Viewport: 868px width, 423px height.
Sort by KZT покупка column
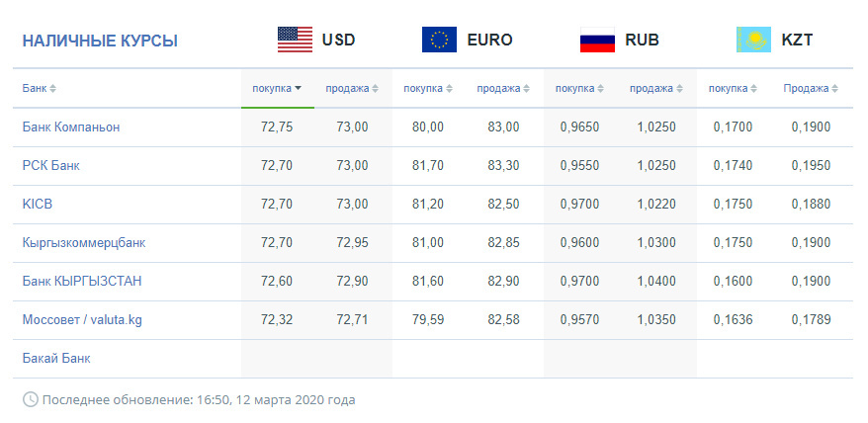point(734,89)
